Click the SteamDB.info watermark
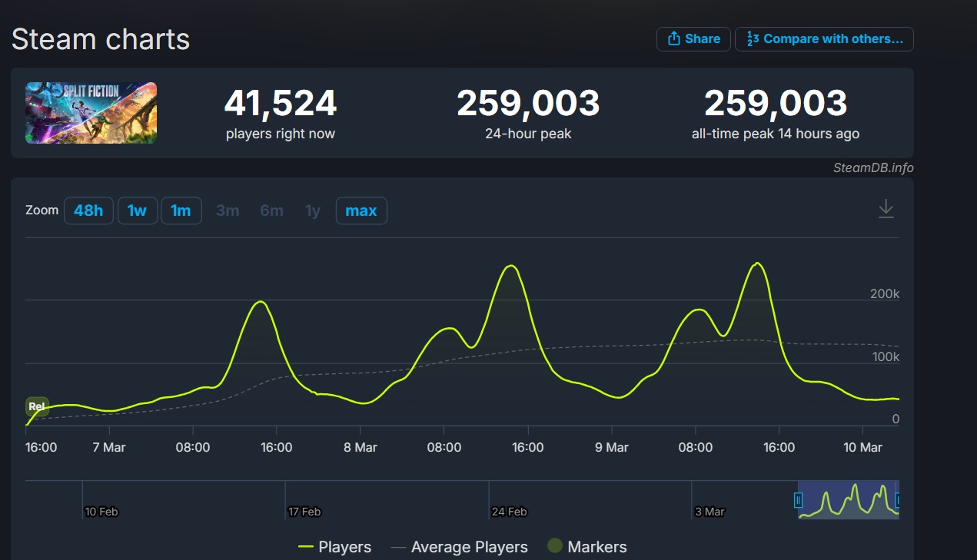The image size is (977, 560). tap(872, 167)
